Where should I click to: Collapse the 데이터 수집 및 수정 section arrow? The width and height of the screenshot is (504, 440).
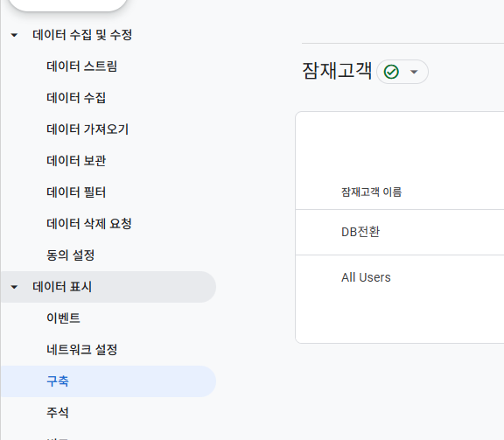click(14, 35)
